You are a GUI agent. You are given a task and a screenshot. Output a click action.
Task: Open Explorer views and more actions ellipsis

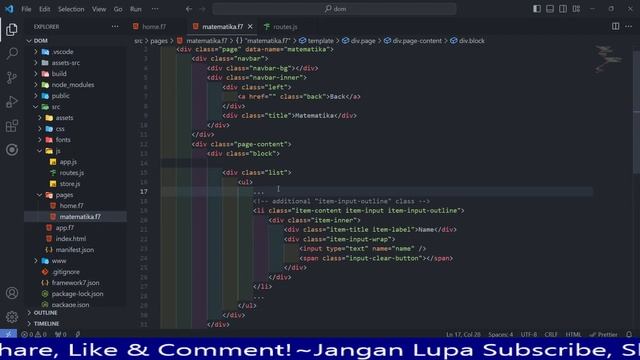point(115,27)
